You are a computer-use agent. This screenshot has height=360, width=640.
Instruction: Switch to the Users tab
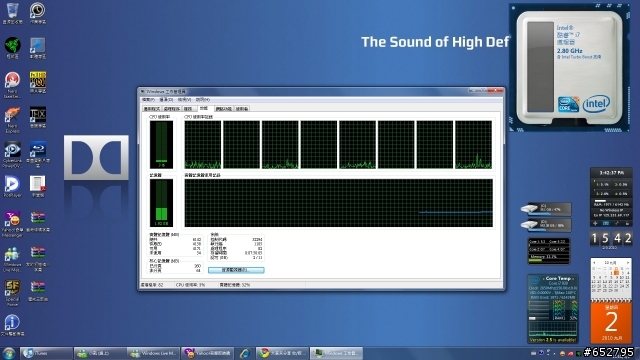coord(242,109)
